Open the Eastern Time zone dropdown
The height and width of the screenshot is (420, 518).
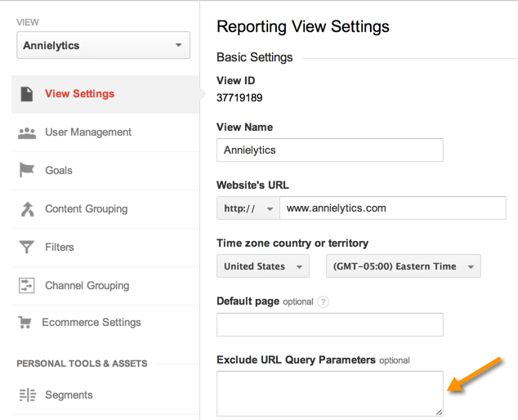coord(404,266)
